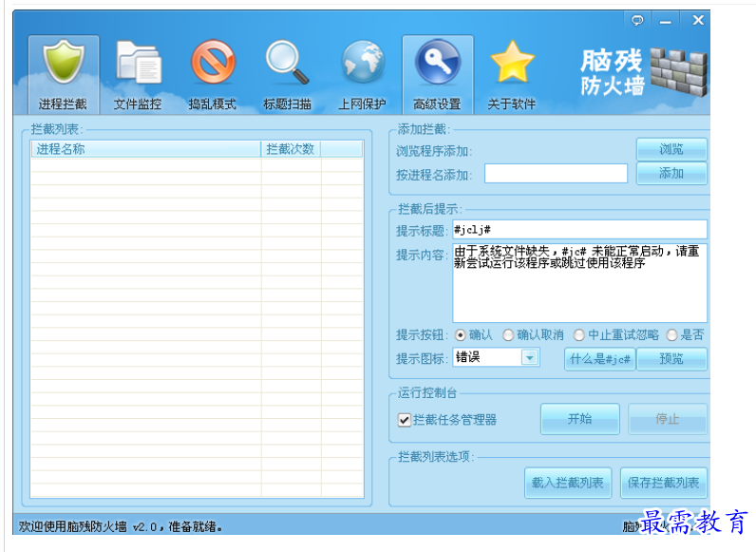Click the 提示标题 field containing #jclj#
The width and height of the screenshot is (756, 552).
[x=580, y=230]
